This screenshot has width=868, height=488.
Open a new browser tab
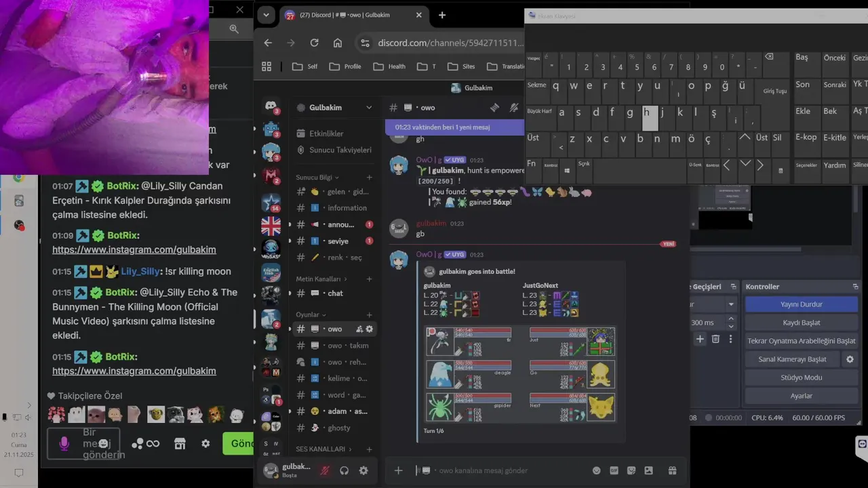pos(442,15)
